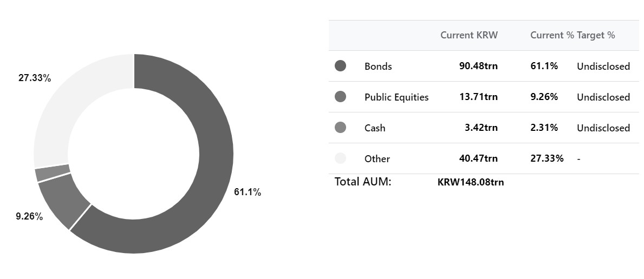The width and height of the screenshot is (644, 279).
Task: Click the Cash legend color dot
Action: [x=341, y=127]
